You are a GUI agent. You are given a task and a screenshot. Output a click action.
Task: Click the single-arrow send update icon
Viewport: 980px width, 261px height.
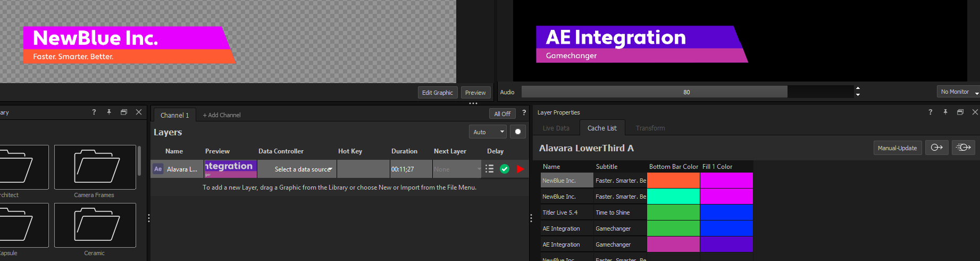tap(937, 148)
